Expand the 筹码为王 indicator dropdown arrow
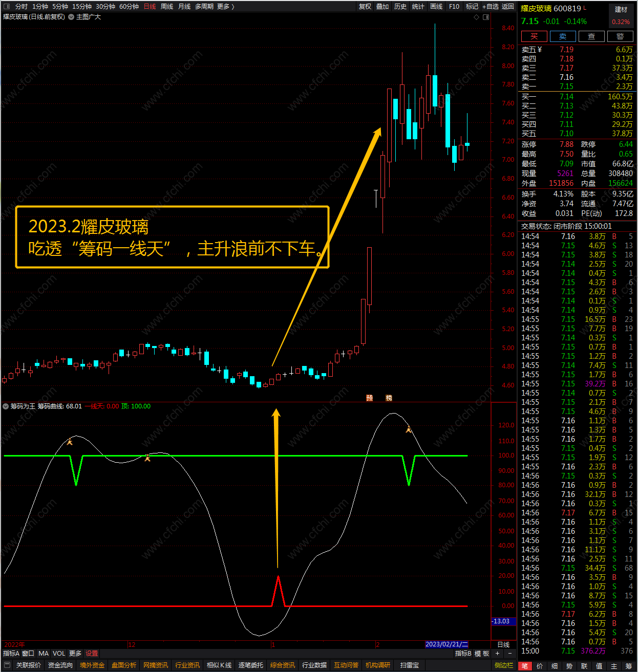Image resolution: width=638 pixels, height=672 pixels. pyautogui.click(x=6, y=406)
